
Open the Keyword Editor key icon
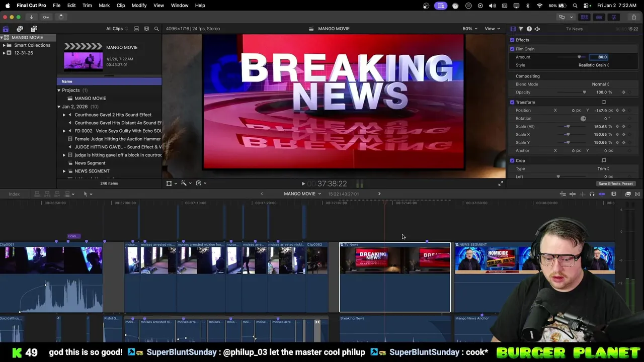tap(46, 17)
